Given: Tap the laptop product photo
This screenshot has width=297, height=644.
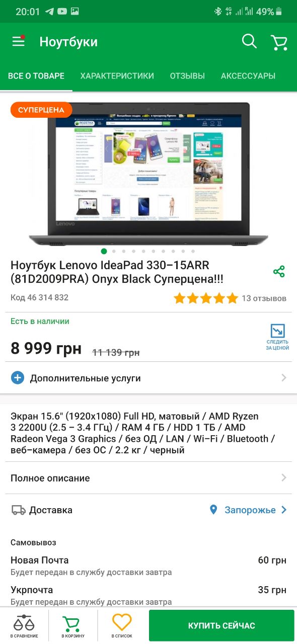Looking at the screenshot, I should tap(148, 174).
